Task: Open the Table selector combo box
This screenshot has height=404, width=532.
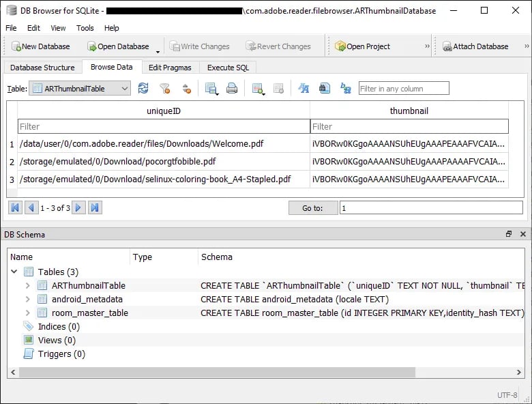Action: [x=80, y=89]
